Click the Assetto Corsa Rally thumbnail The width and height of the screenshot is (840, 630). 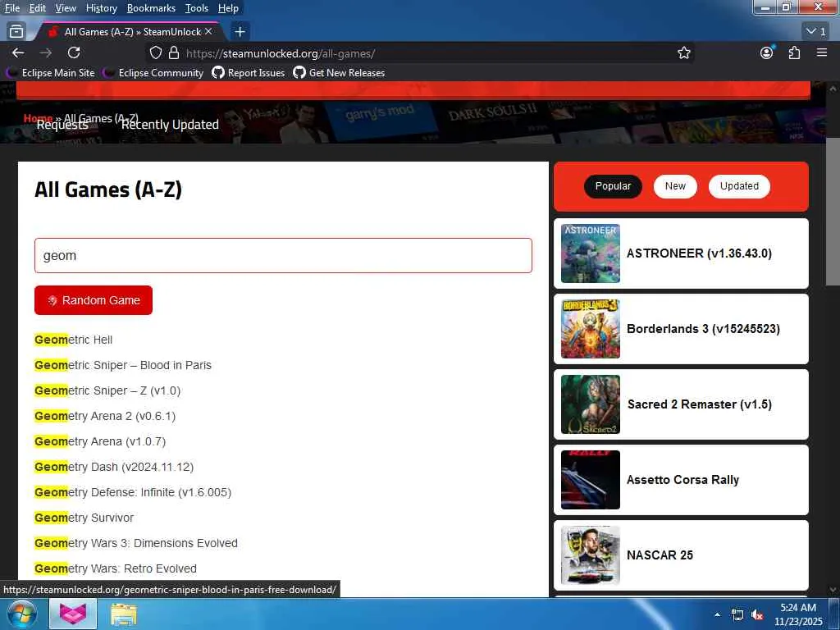point(591,480)
